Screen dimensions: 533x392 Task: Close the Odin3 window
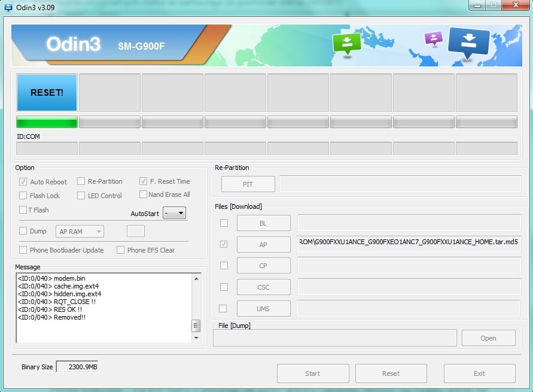tap(516, 5)
